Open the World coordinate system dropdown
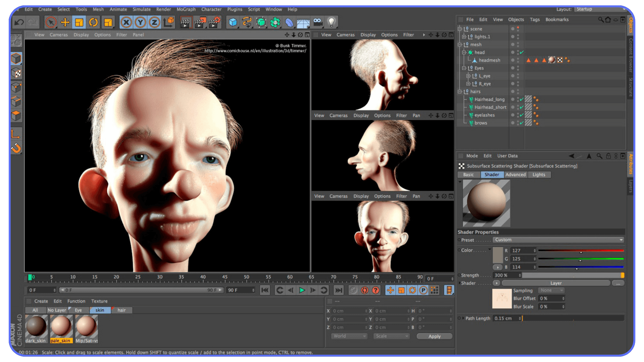 click(349, 336)
